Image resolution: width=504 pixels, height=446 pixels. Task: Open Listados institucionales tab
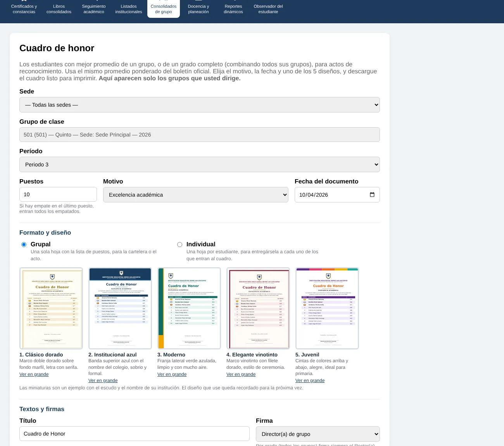pyautogui.click(x=129, y=9)
